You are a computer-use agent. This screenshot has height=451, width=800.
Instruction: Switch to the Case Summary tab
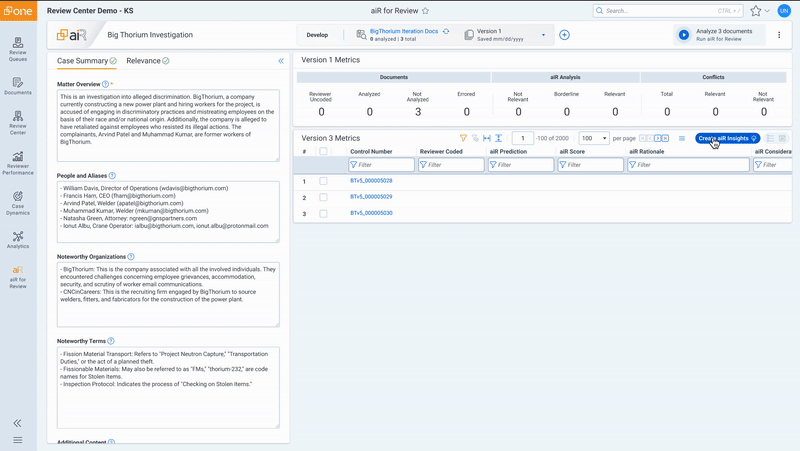coord(86,61)
